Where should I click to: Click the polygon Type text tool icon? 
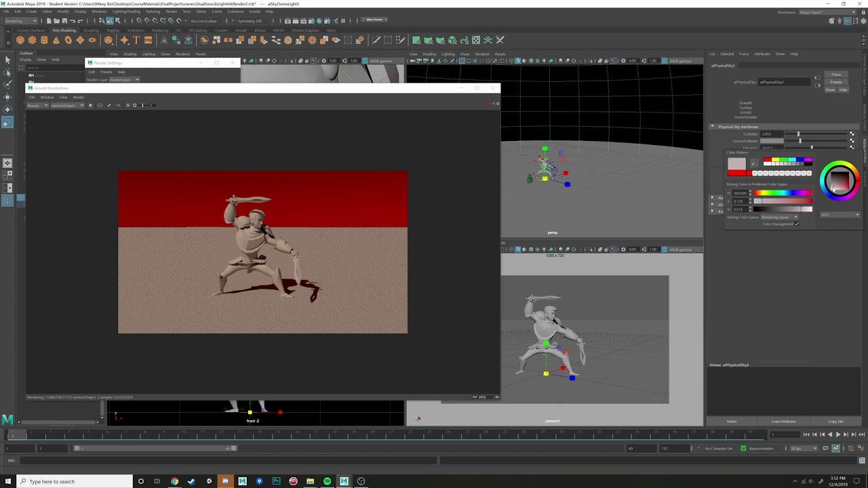(x=136, y=40)
